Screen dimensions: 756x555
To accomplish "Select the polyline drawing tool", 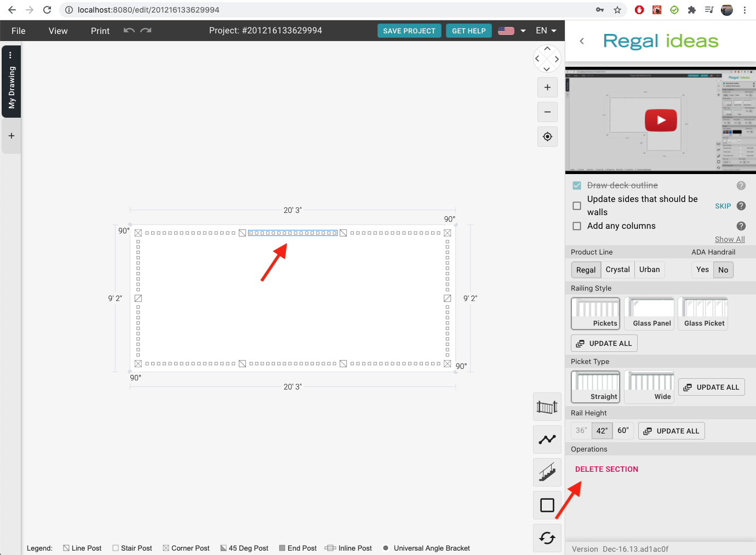I will point(547,440).
